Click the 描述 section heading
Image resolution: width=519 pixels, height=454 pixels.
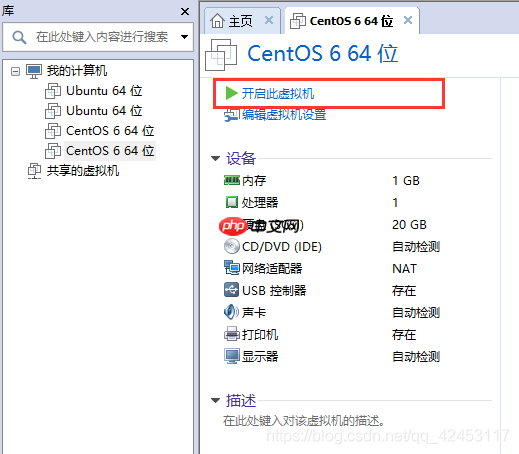[241, 400]
